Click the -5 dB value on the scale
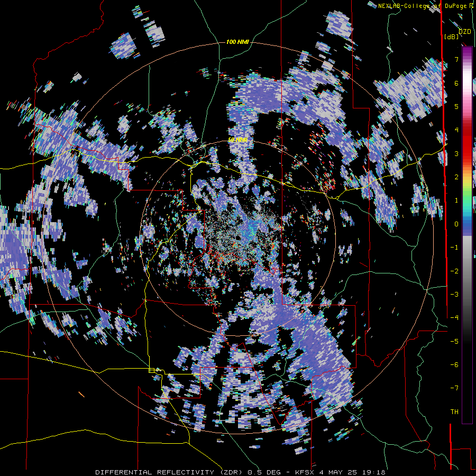 (x=454, y=342)
